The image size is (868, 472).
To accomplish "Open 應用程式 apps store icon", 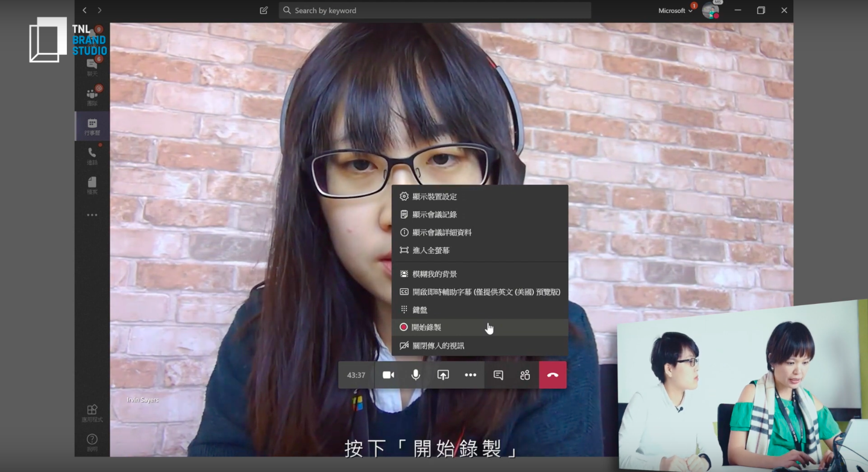I will pos(92,413).
